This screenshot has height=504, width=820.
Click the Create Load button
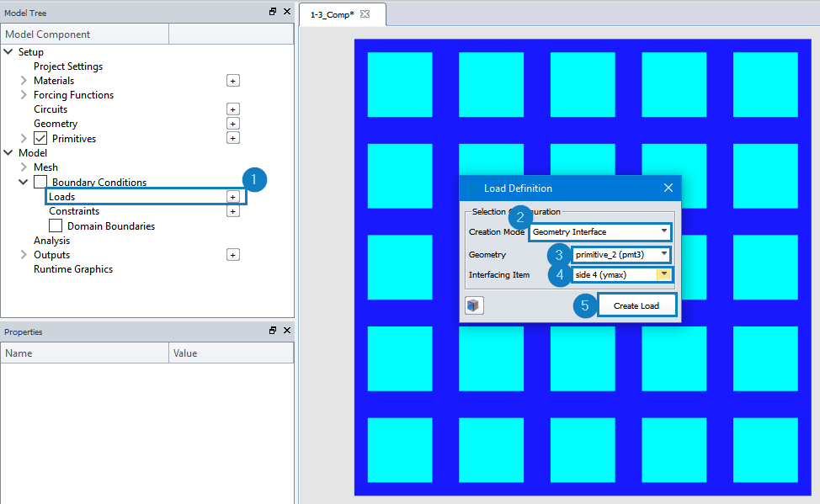pos(636,306)
